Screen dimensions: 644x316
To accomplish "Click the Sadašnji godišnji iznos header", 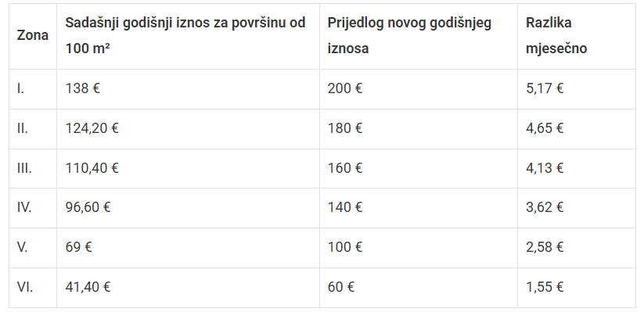I will coord(185,35).
